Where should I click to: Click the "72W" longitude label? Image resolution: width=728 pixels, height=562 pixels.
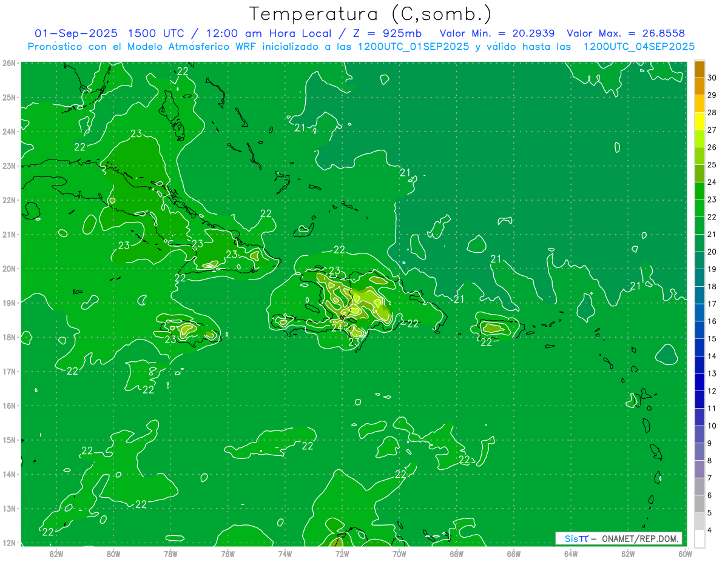tap(342, 553)
